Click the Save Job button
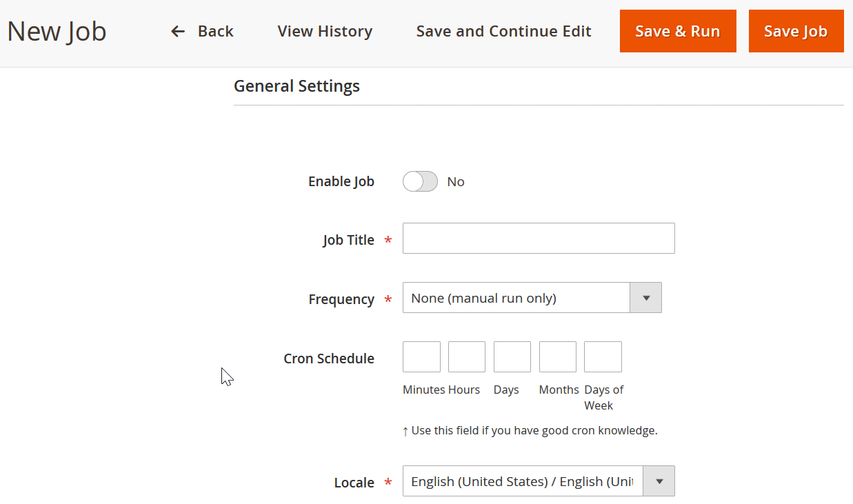Image resolution: width=853 pixels, height=504 pixels. click(x=796, y=31)
